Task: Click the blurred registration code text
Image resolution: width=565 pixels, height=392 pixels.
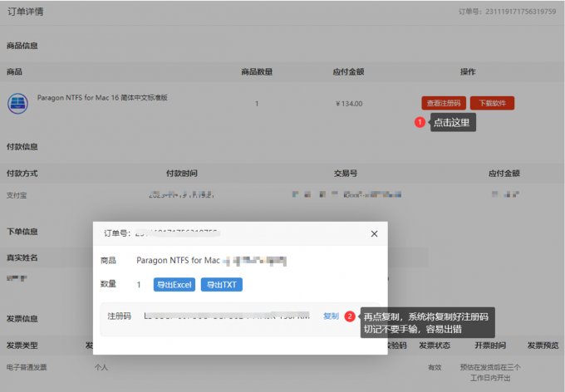Action: (227, 316)
